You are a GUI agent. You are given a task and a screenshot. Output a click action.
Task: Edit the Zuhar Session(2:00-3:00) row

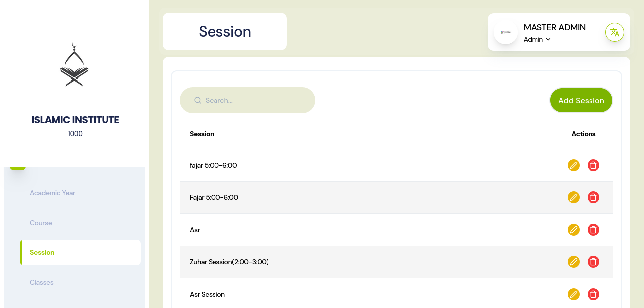point(573,262)
